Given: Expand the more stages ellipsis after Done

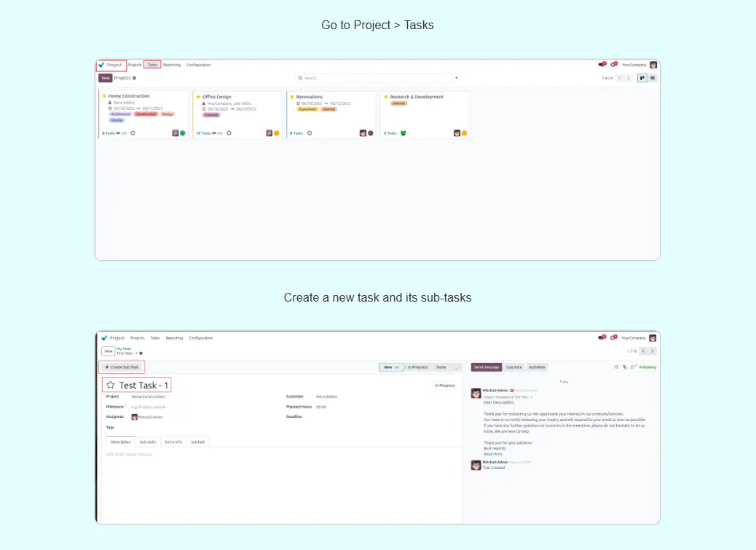Looking at the screenshot, I should click(x=456, y=367).
